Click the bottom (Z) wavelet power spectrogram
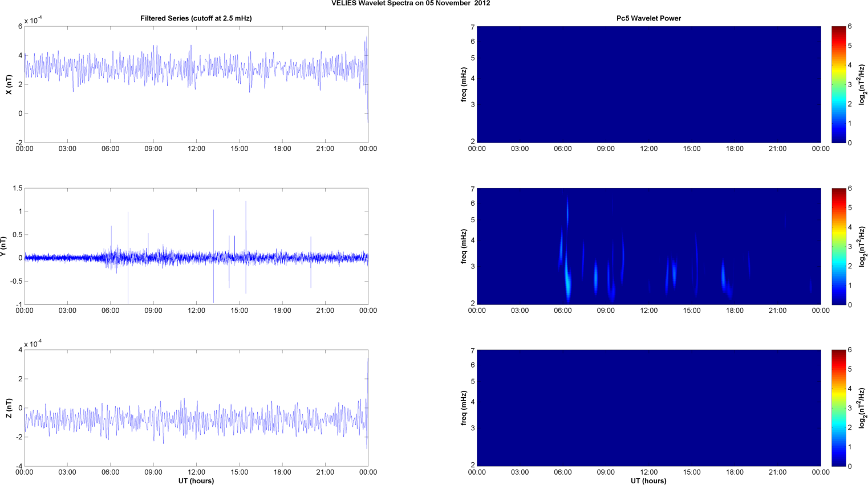 coord(648,408)
